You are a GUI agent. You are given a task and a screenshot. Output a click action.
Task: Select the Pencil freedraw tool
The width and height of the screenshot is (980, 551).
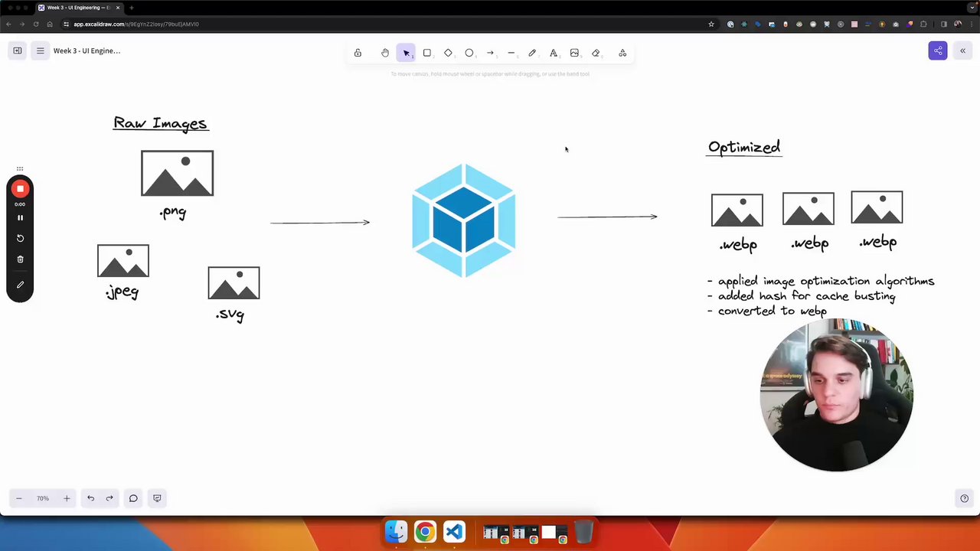(532, 53)
